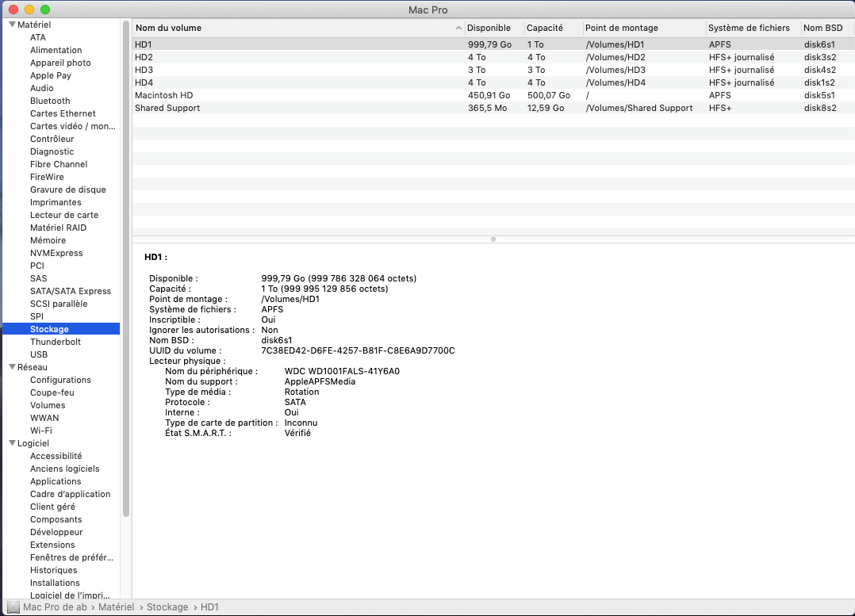The height and width of the screenshot is (616, 855).
Task: Show USB device information
Action: pyautogui.click(x=39, y=354)
